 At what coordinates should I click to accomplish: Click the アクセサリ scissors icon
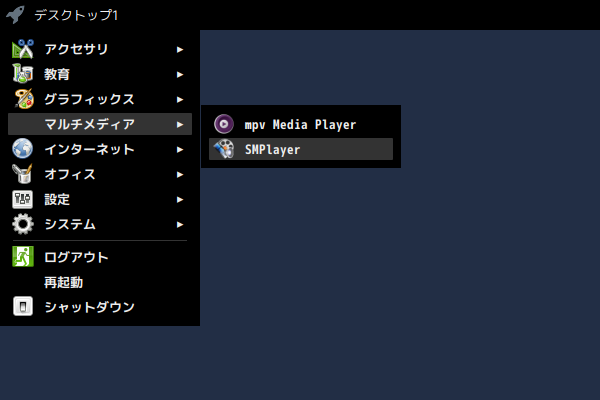[23, 49]
